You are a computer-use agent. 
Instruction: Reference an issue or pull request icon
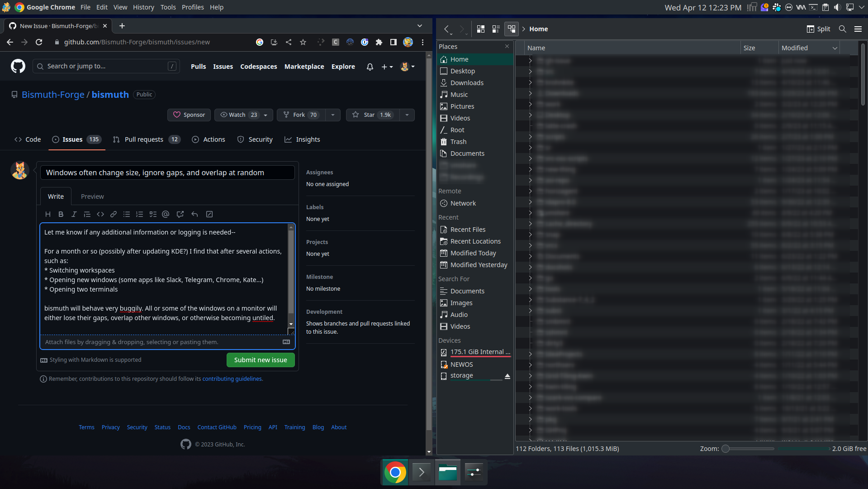(180, 214)
